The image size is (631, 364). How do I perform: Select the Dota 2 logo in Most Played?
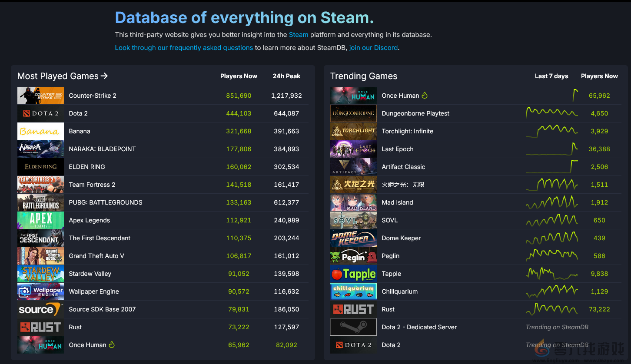tap(40, 113)
